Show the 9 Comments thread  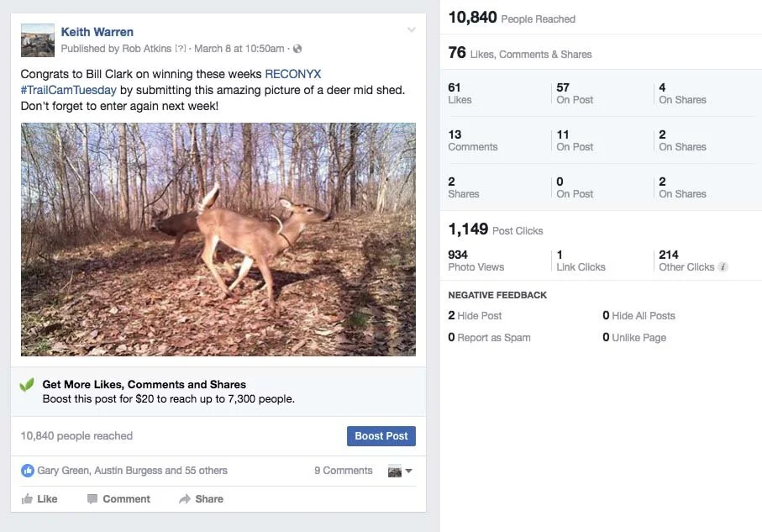pos(343,471)
